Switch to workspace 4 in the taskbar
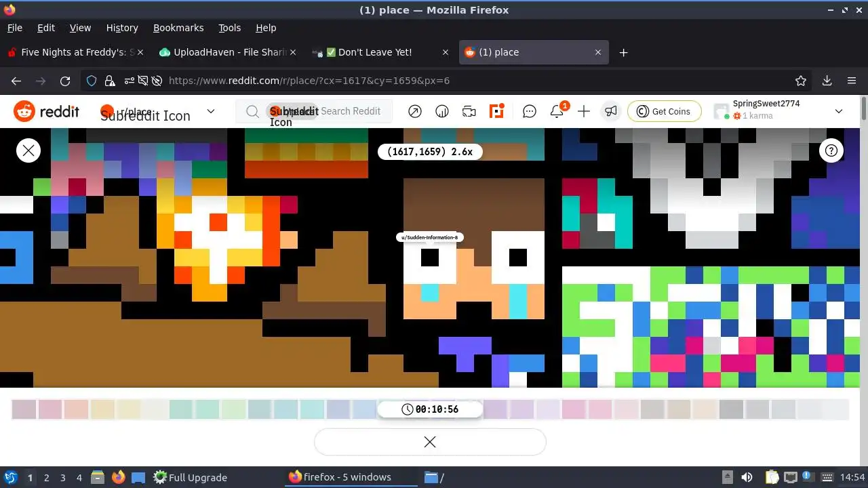 (79, 477)
